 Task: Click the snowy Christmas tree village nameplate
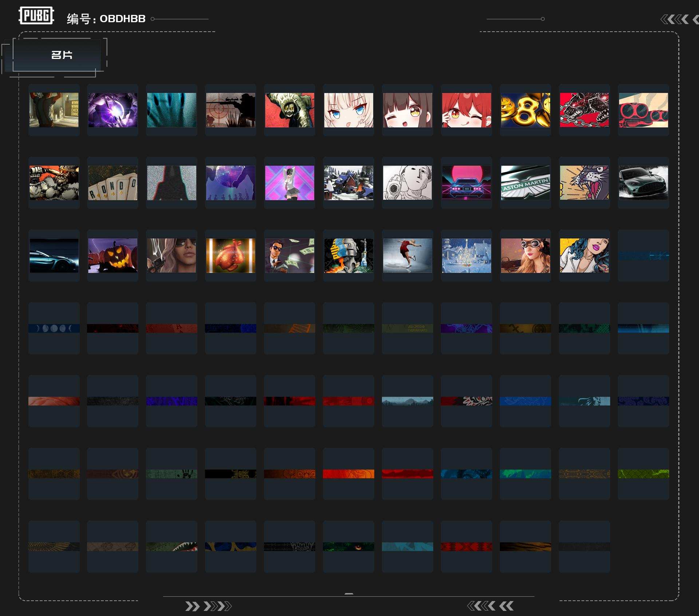(466, 255)
